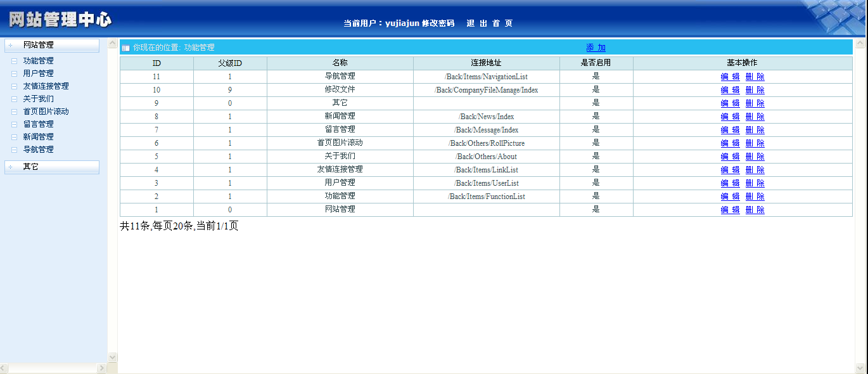
Task: Click the icon beside 友情连接管理 in sidebar
Action: 14,86
